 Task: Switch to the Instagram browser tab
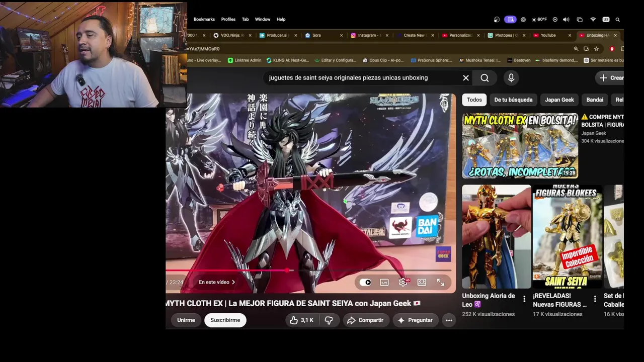pos(369,35)
